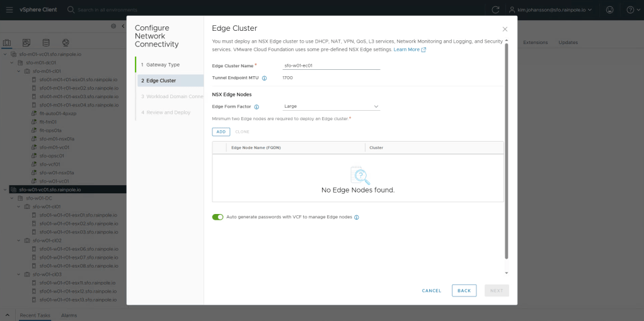
Task: Disable auto generate passwords with VCF toggle
Action: click(x=218, y=217)
